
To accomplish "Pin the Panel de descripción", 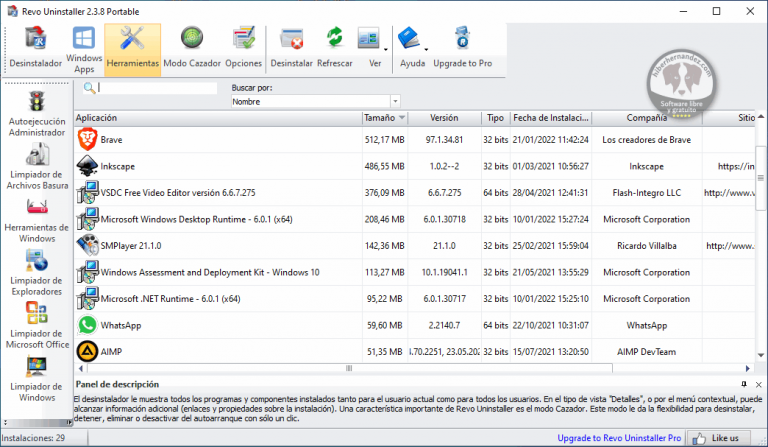I will [x=744, y=384].
